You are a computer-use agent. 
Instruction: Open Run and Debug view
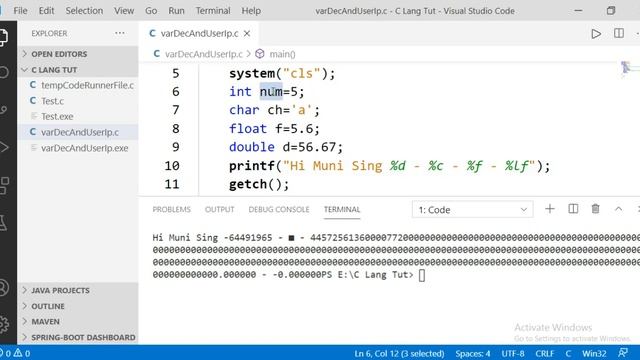pyautogui.click(x=3, y=147)
